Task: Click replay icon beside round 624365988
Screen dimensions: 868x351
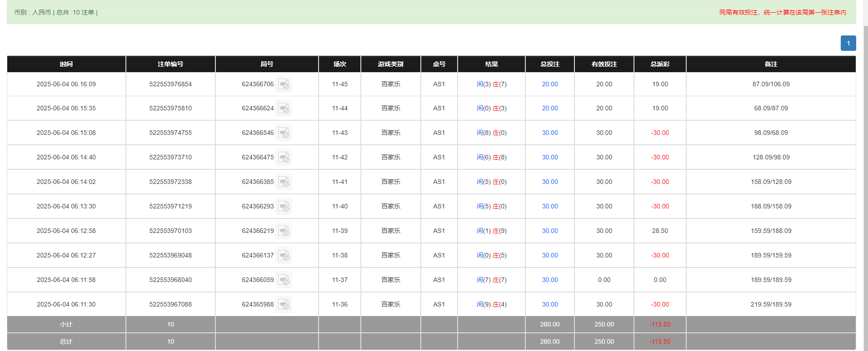Action: pyautogui.click(x=284, y=305)
